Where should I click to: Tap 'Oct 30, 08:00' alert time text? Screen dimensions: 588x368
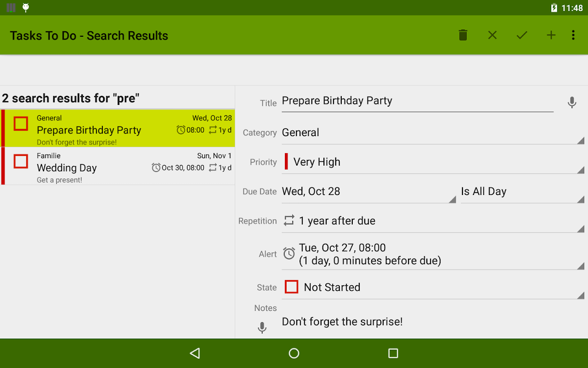point(183,168)
